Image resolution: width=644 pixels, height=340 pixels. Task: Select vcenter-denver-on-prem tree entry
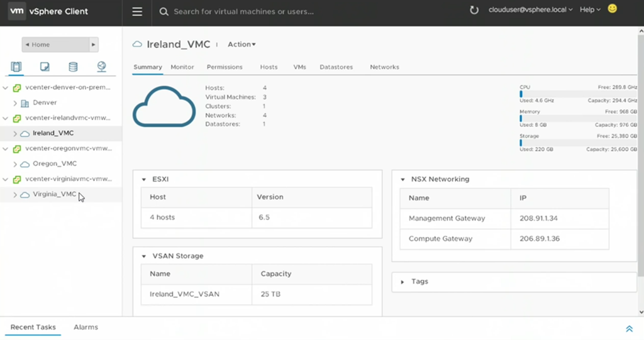point(68,87)
